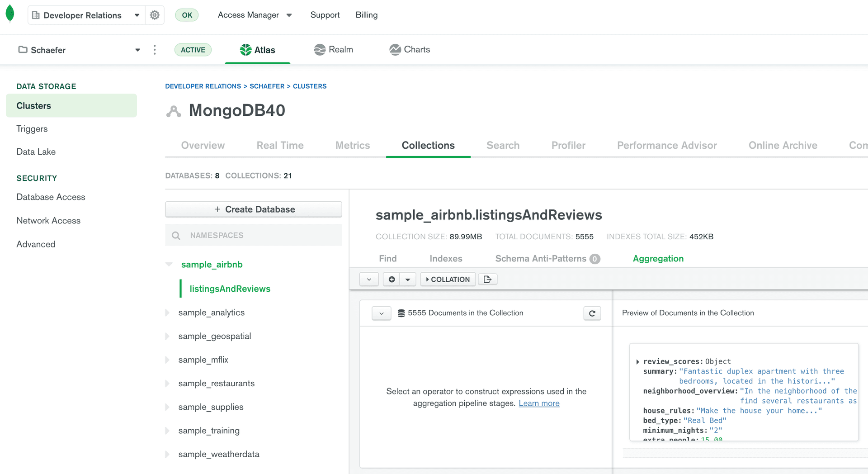868x474 pixels.
Task: Open organization settings via the gear icon
Action: click(155, 14)
